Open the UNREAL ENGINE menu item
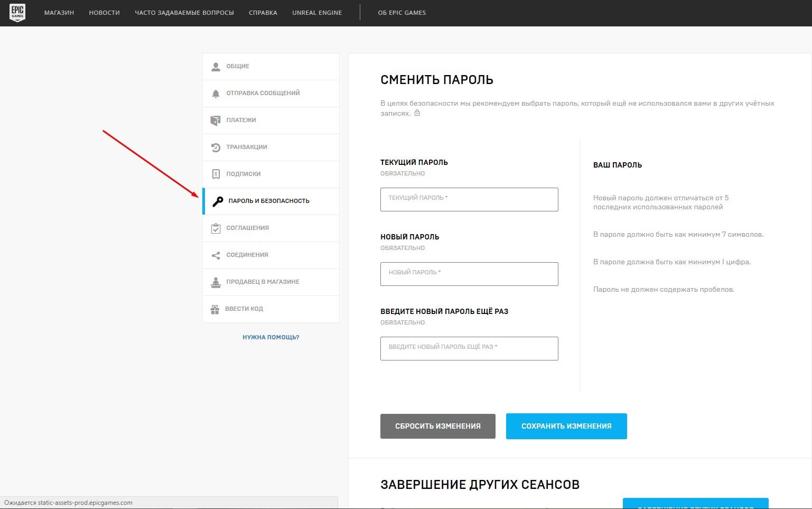The width and height of the screenshot is (812, 509). pyautogui.click(x=317, y=13)
